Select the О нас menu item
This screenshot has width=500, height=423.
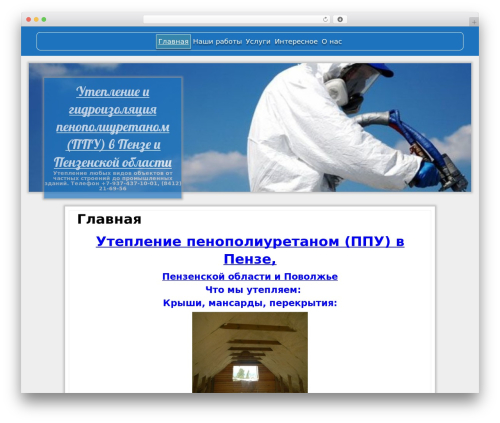[x=332, y=42]
